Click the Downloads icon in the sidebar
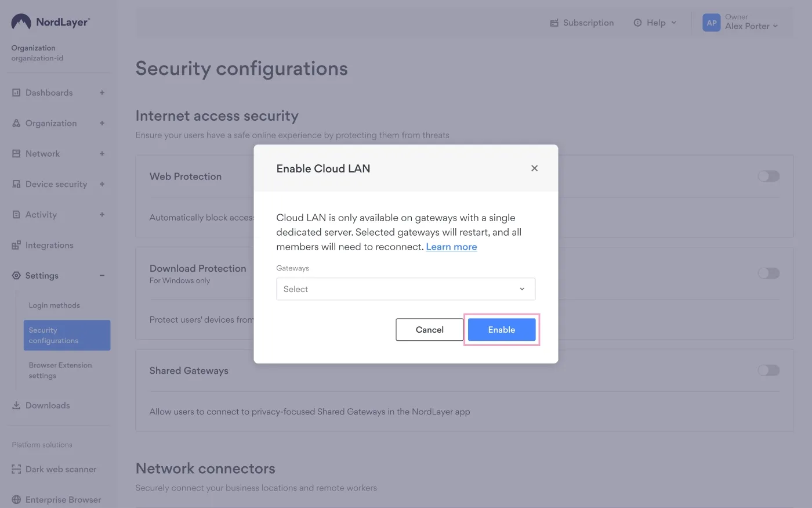The height and width of the screenshot is (508, 812). pyautogui.click(x=16, y=405)
